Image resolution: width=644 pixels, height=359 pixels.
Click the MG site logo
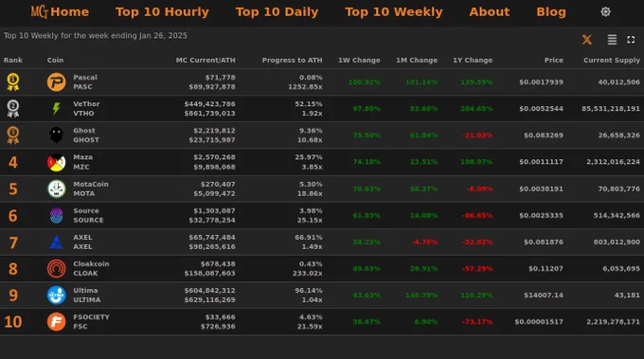pos(40,11)
